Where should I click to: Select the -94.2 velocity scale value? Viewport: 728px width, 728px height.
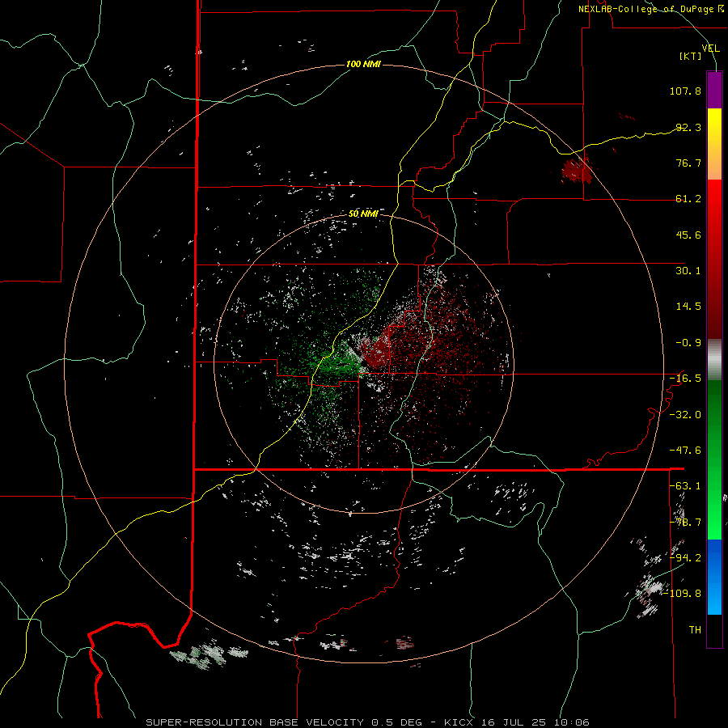[x=685, y=558]
